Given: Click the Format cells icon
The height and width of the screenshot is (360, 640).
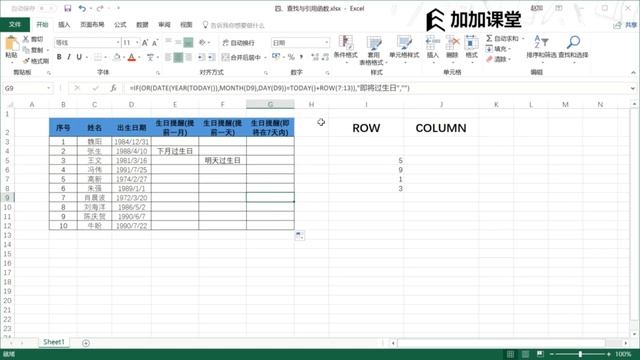Looking at the screenshot, I should [x=471, y=42].
